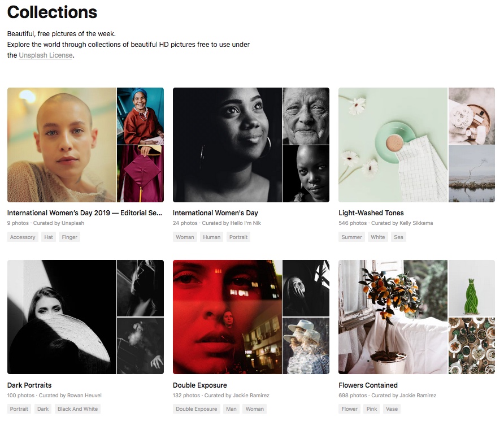Select the Summer tag
This screenshot has width=504, height=421.
tap(351, 237)
